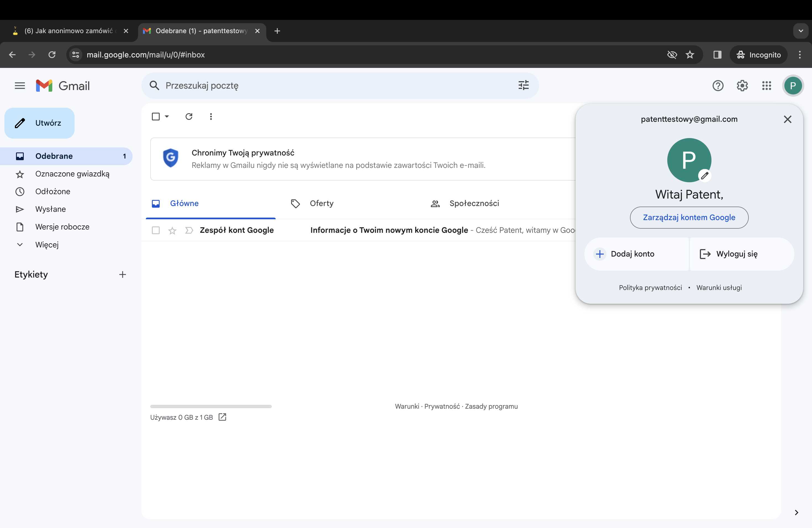This screenshot has width=812, height=528.
Task: Go back in browser
Action: 12,55
